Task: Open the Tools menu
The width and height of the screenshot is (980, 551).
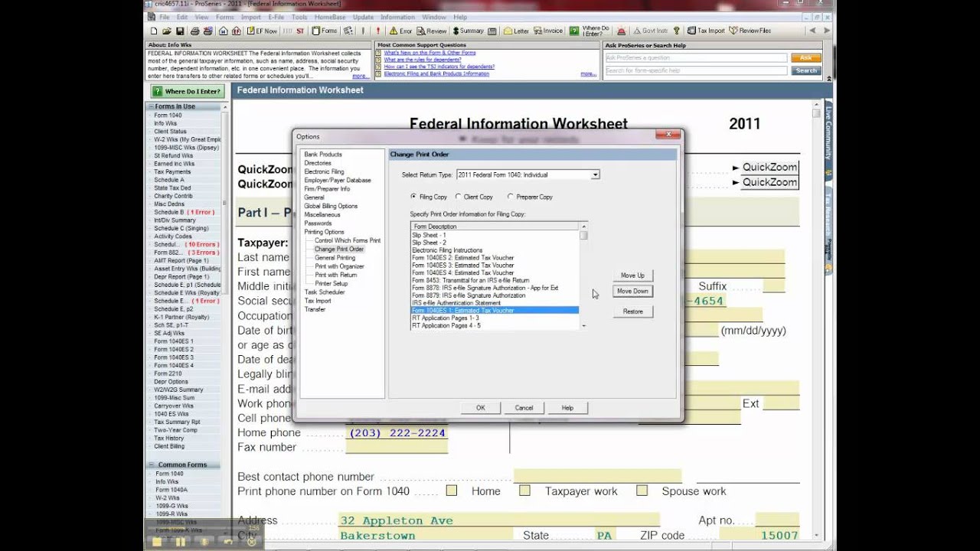Action: tap(299, 17)
